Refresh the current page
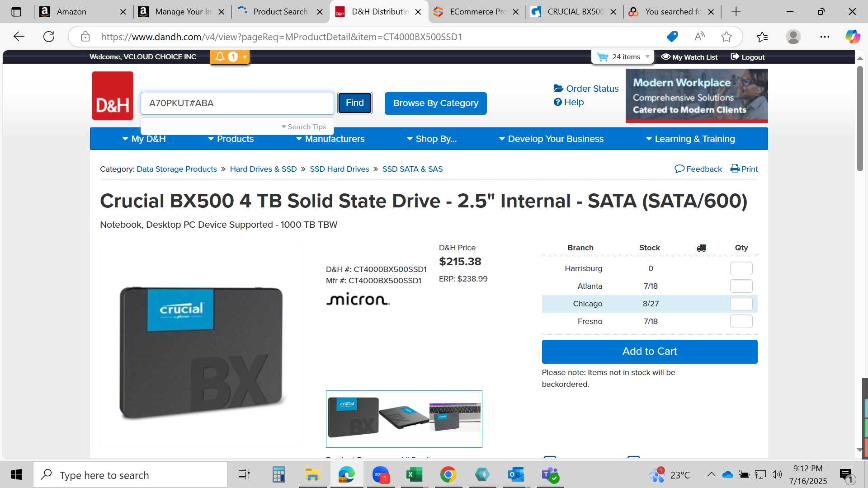The height and width of the screenshot is (488, 868). tap(49, 37)
